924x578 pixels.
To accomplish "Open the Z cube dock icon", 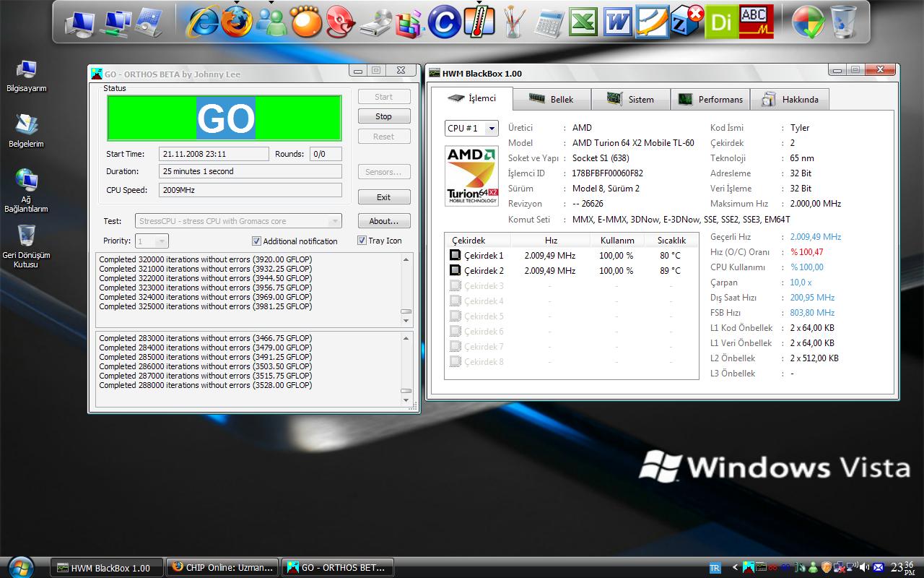I will pos(687,22).
